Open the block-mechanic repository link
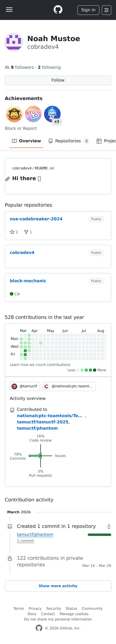116x644 pixels. coord(28,281)
